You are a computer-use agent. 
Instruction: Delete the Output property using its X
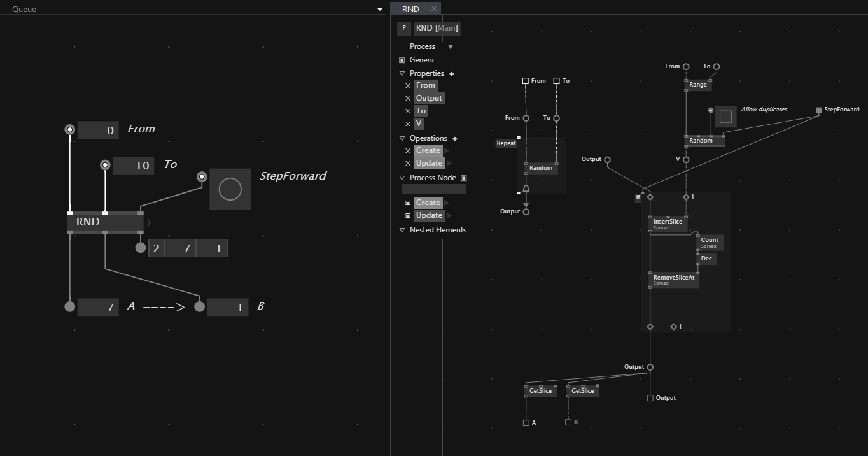(x=408, y=98)
